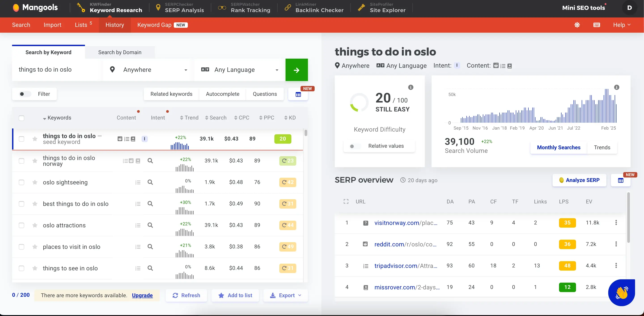Viewport: 644px width, 316px height.
Task: Toggle the light/dark theme sun icon
Action: click(x=577, y=25)
